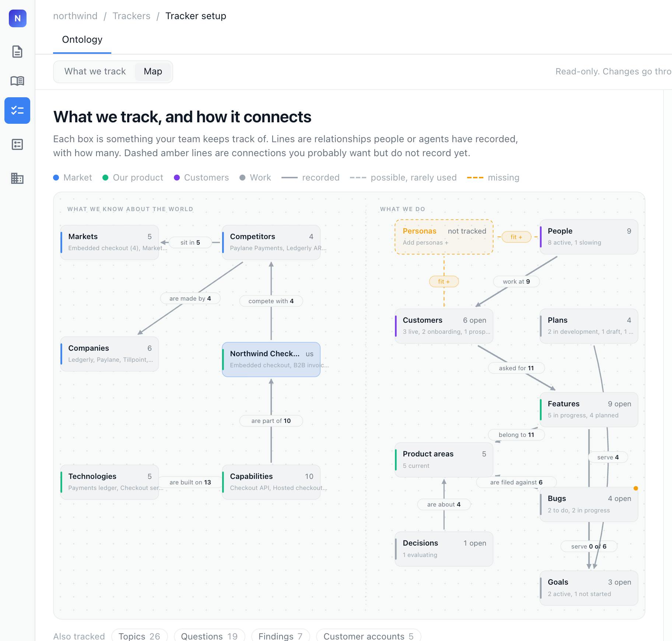Open the Plans box
Image resolution: width=672 pixels, height=641 pixels.
[x=589, y=326]
